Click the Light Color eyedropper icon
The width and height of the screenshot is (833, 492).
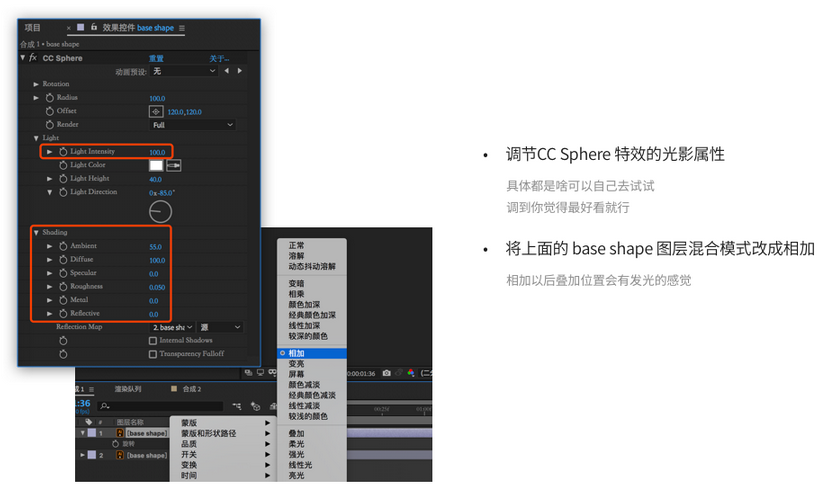174,165
